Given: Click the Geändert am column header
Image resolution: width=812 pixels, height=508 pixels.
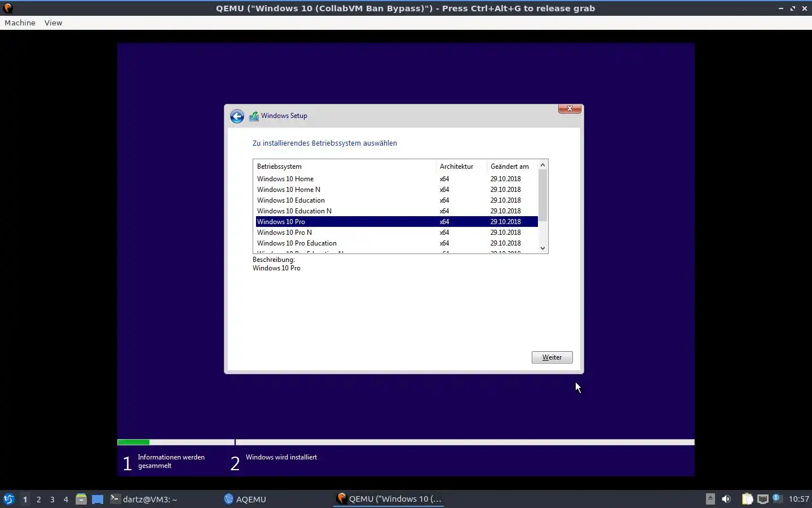Looking at the screenshot, I should point(512,167).
